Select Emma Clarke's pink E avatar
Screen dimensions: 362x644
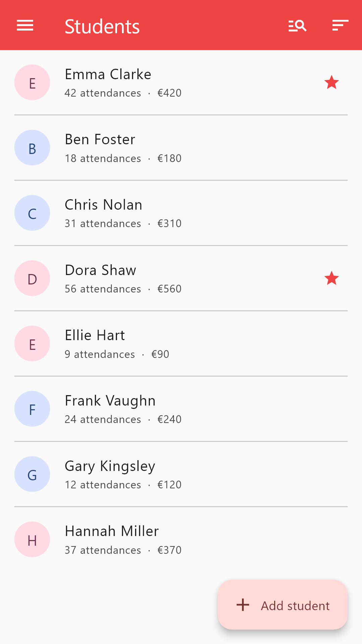click(x=32, y=83)
